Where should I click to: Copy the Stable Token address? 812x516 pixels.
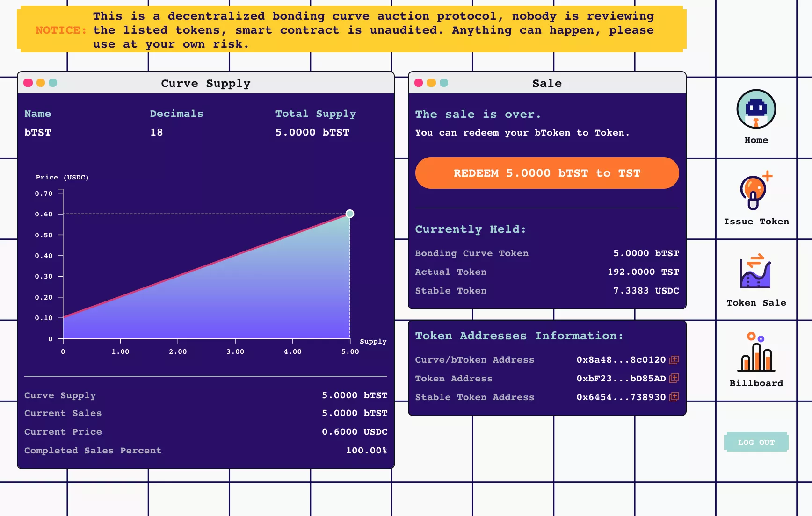674,397
